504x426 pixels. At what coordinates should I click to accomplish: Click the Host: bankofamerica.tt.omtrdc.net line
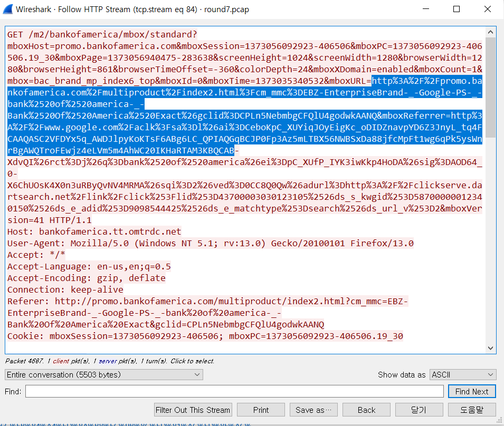[94, 231]
